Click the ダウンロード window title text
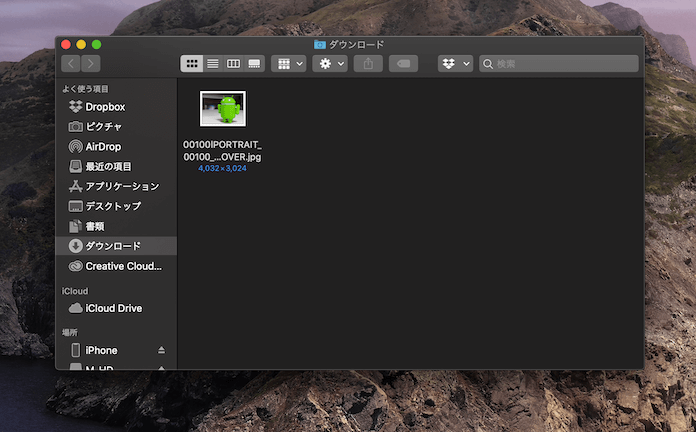This screenshot has width=696, height=432. point(356,44)
